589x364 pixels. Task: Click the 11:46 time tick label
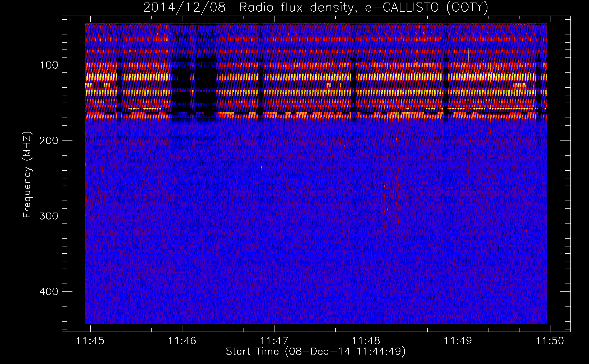tap(182, 341)
